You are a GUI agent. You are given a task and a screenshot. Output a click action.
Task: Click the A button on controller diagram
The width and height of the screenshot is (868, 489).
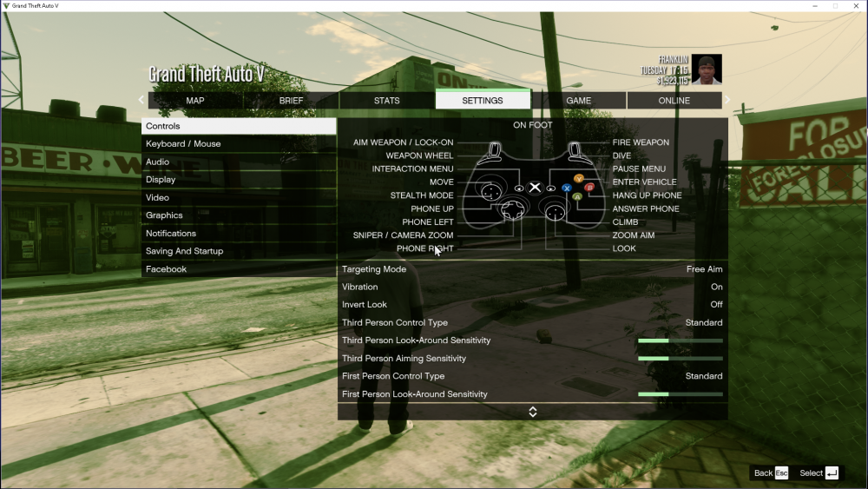coord(577,196)
